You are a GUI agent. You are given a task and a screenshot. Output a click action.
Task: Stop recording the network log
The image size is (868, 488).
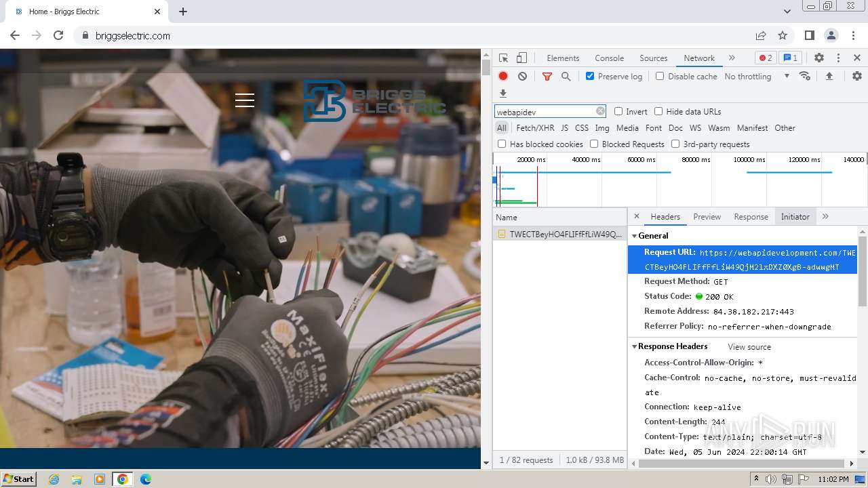pyautogui.click(x=503, y=77)
